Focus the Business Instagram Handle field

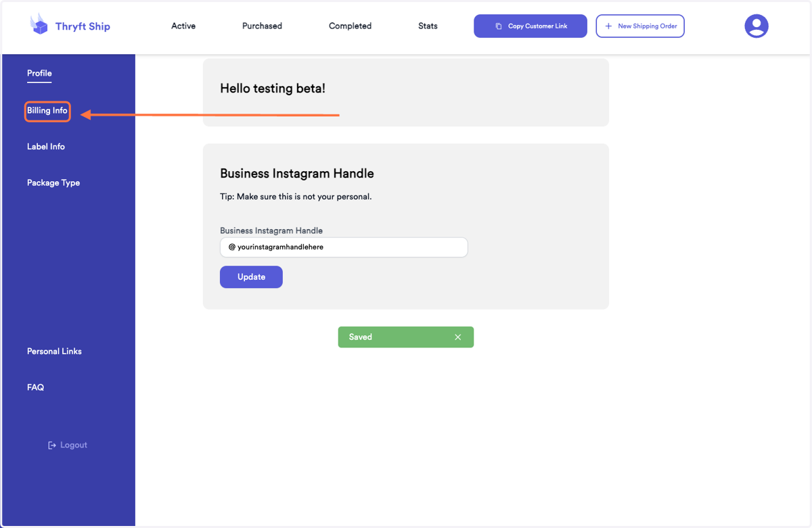(344, 247)
